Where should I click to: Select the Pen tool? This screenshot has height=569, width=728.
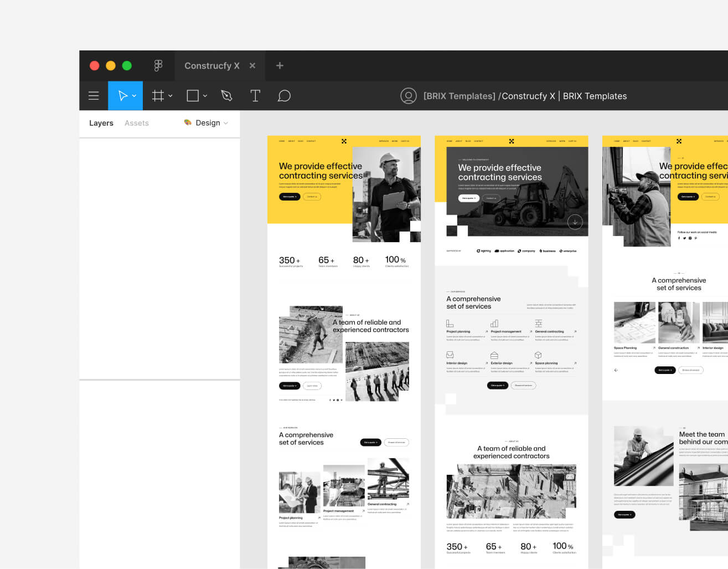pos(226,95)
